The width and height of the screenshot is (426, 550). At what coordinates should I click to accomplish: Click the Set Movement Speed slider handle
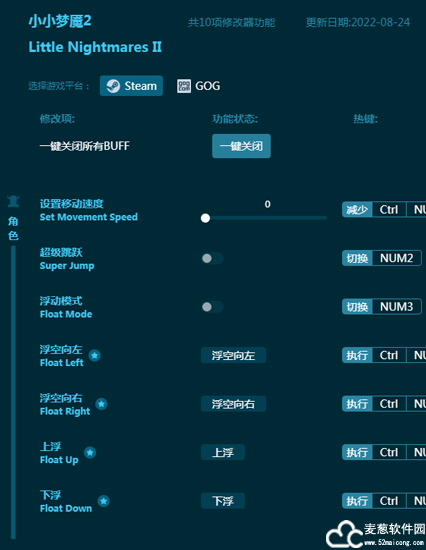coord(205,218)
